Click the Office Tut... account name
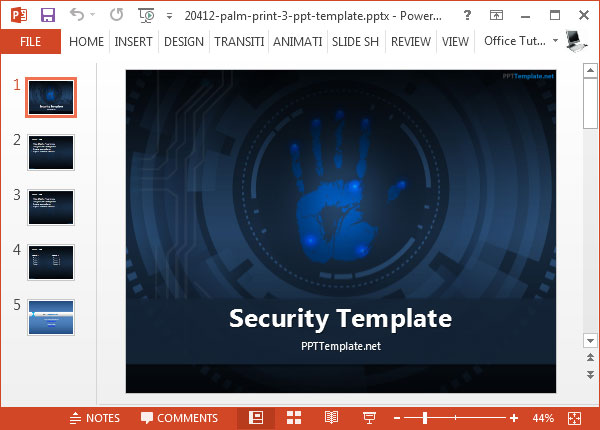The image size is (600, 430). click(515, 41)
